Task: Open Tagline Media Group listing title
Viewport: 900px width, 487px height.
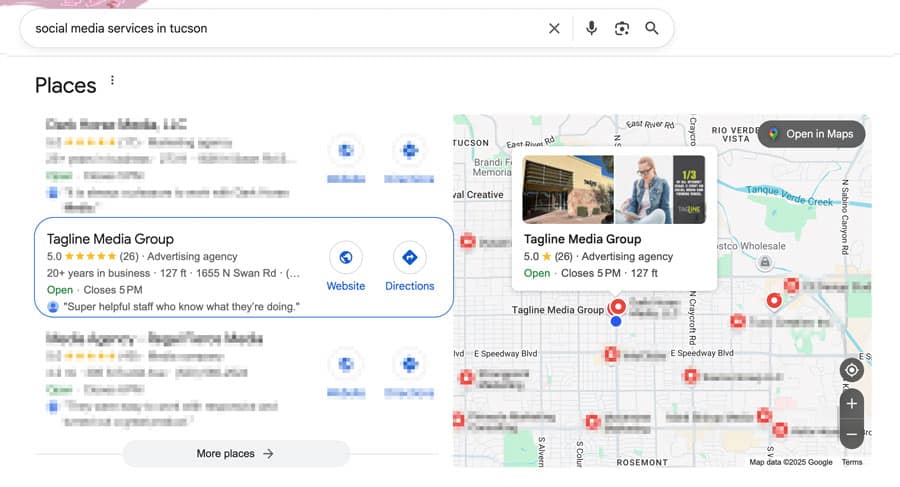Action: point(110,239)
